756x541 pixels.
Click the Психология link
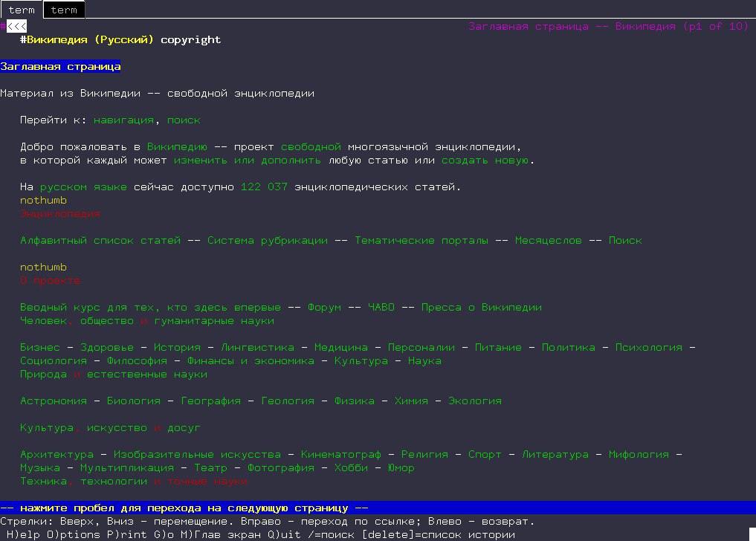pos(649,347)
